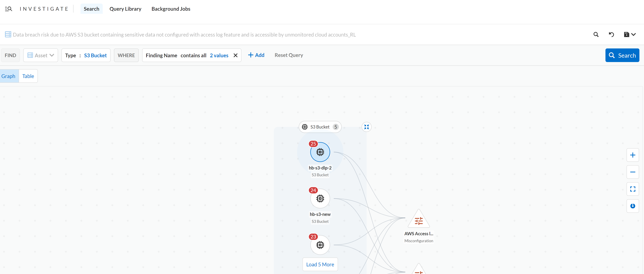The image size is (644, 274).
Task: Open the Background Jobs tab
Action: pyautogui.click(x=171, y=9)
